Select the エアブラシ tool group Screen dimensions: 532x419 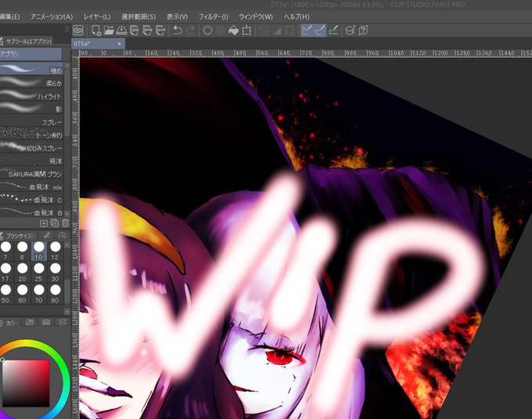(x=31, y=54)
